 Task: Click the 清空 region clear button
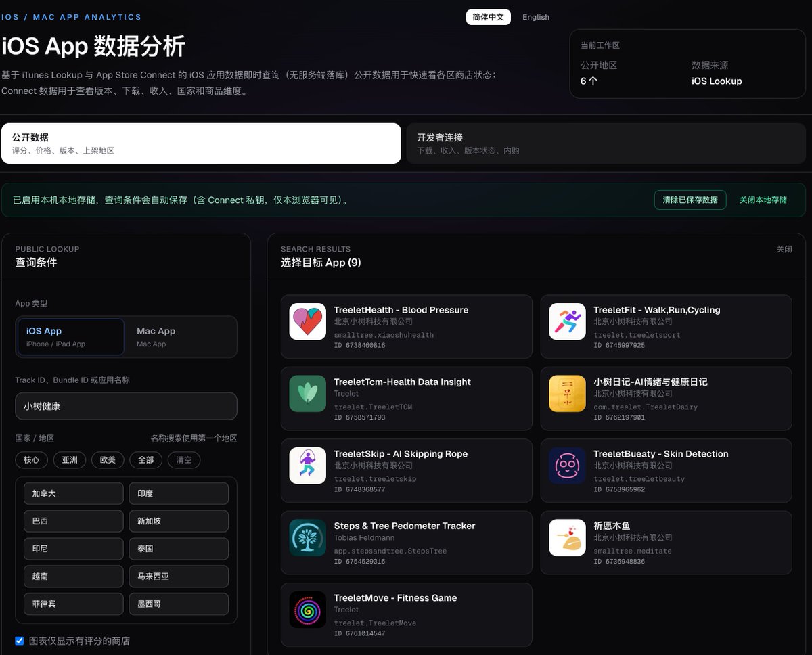pyautogui.click(x=184, y=460)
